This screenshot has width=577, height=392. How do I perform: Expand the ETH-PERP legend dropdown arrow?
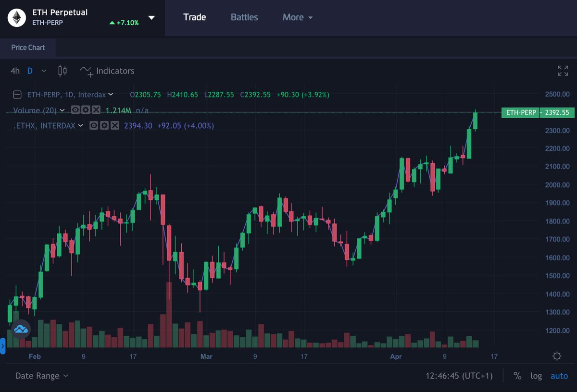[111, 95]
